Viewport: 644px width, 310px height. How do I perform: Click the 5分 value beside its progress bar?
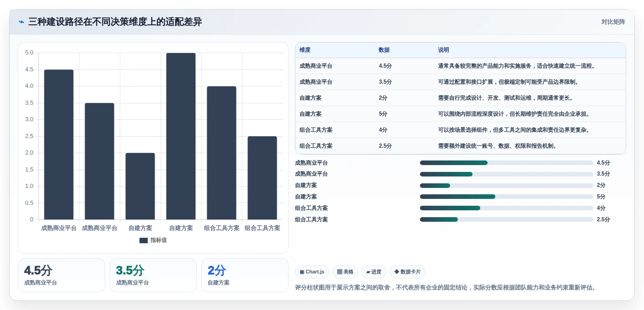[x=601, y=197]
